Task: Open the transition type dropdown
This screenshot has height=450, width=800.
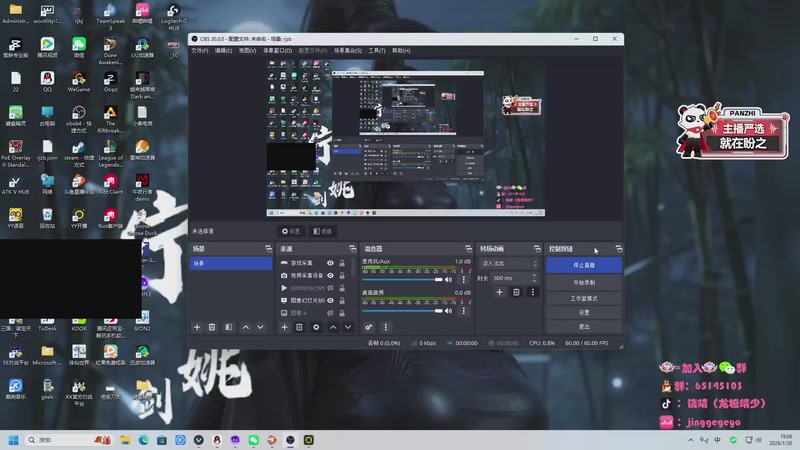Action: pyautogui.click(x=509, y=263)
